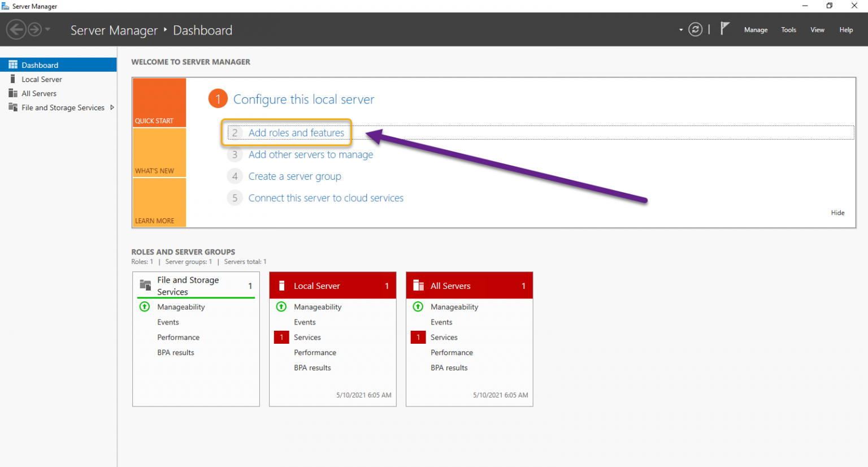The image size is (868, 467).
Task: Open the Notifications flag icon
Action: tap(725, 27)
